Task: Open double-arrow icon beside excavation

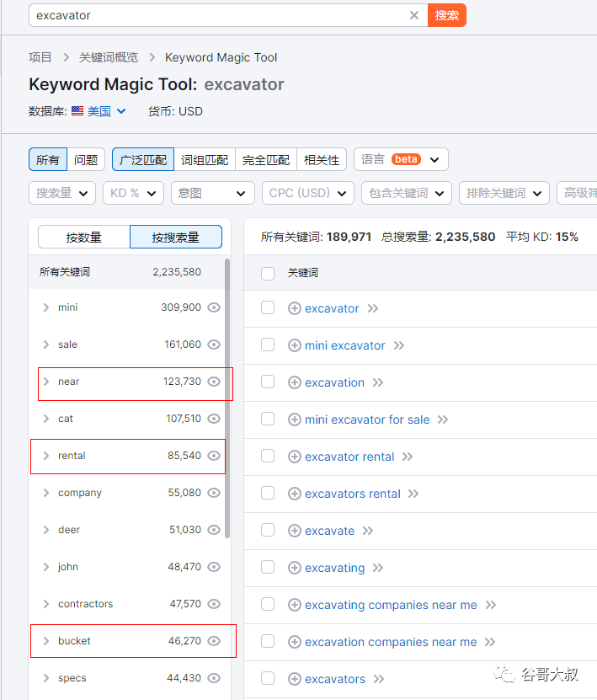Action: 378,382
